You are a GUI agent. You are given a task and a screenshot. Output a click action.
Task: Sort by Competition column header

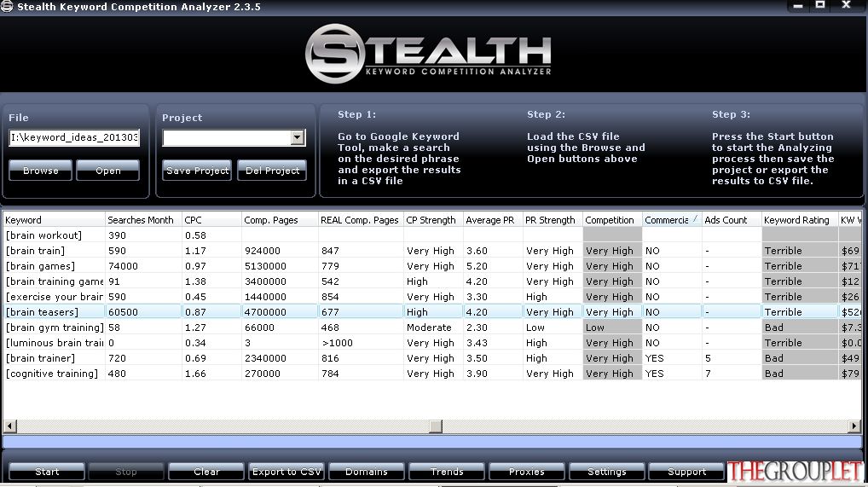coord(612,220)
